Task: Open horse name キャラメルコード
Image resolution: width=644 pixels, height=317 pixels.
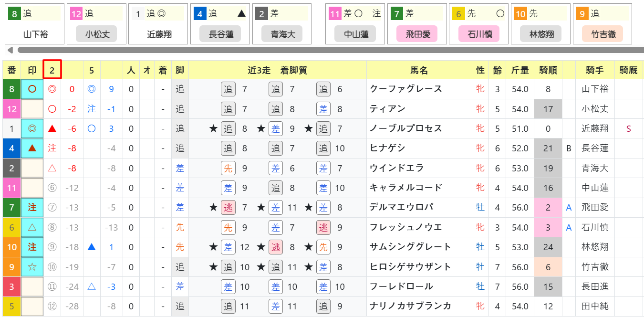Action: (406, 188)
